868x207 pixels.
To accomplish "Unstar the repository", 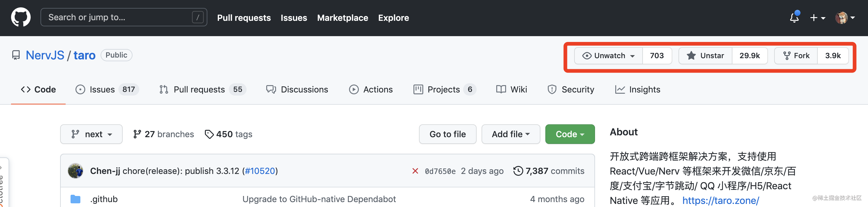I will point(705,55).
